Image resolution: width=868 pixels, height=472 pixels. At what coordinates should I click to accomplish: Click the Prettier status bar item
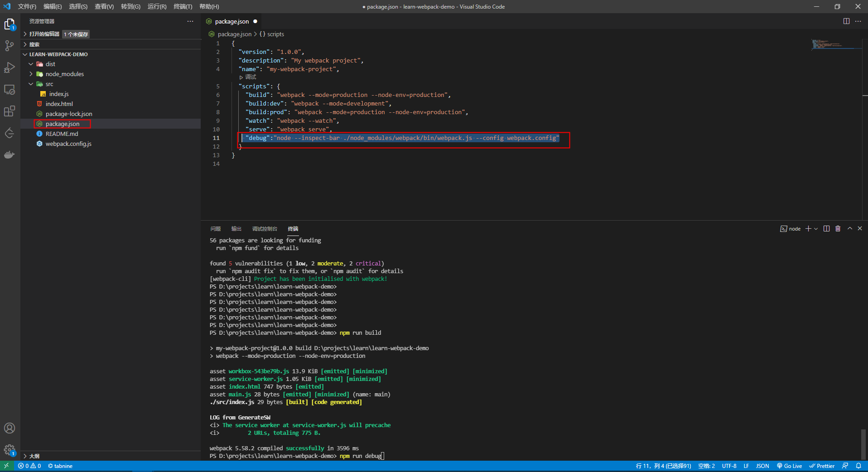(x=822, y=466)
